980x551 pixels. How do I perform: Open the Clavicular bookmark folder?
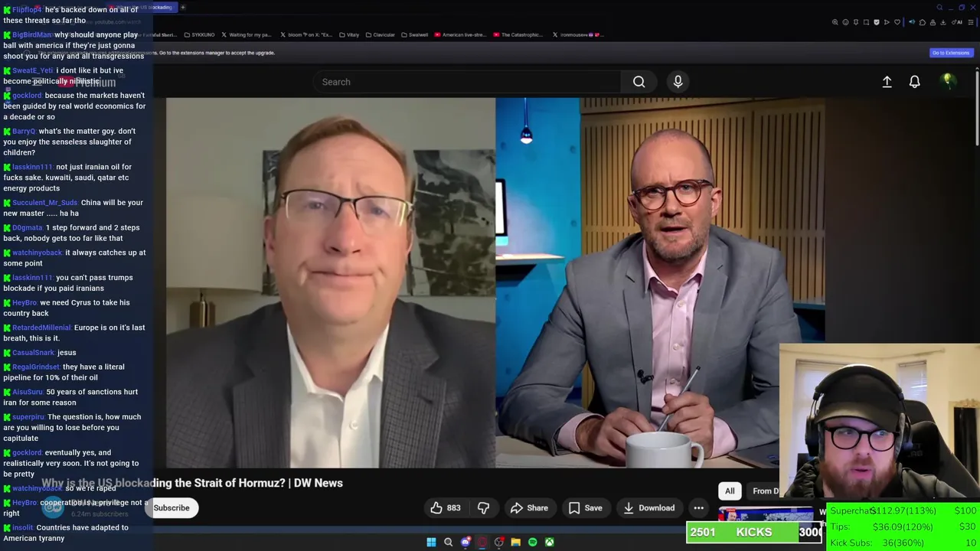tap(380, 34)
